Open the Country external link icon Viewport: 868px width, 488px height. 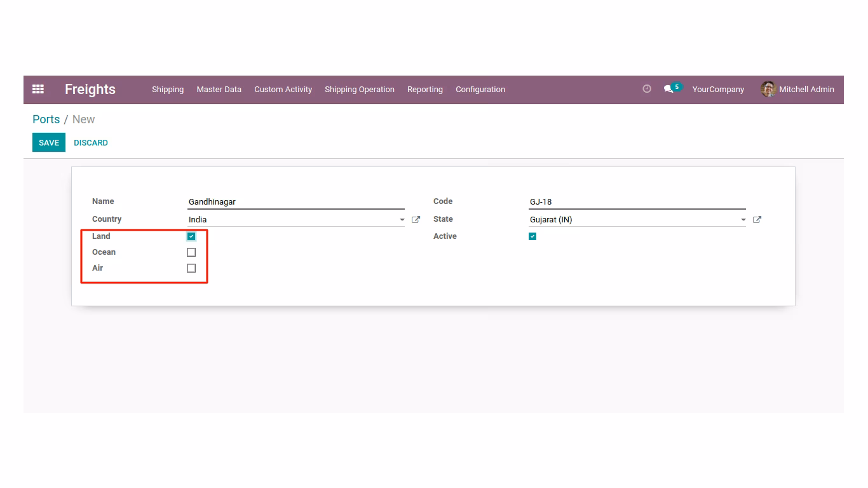click(416, 219)
